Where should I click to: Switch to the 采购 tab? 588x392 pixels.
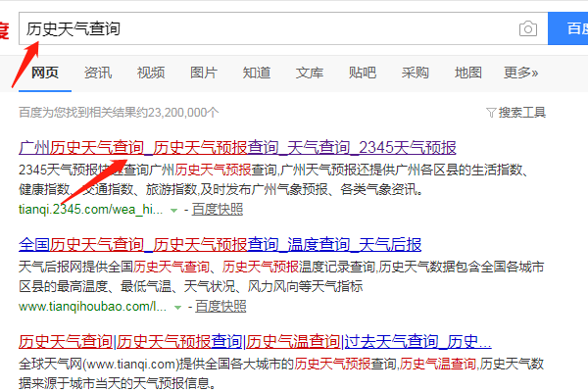click(416, 73)
